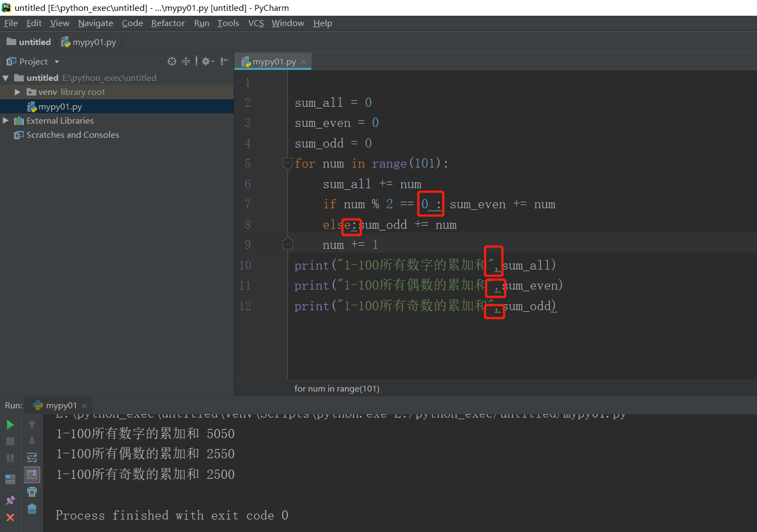Clear all console output with trash icon
The image size is (757, 532).
pyautogui.click(x=32, y=509)
